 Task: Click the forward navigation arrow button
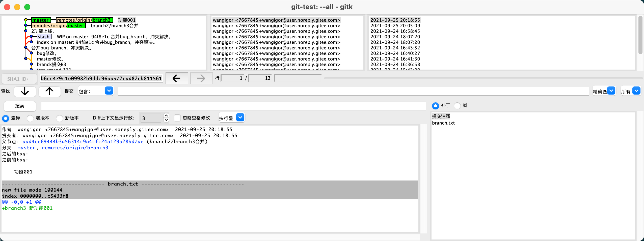pyautogui.click(x=201, y=78)
